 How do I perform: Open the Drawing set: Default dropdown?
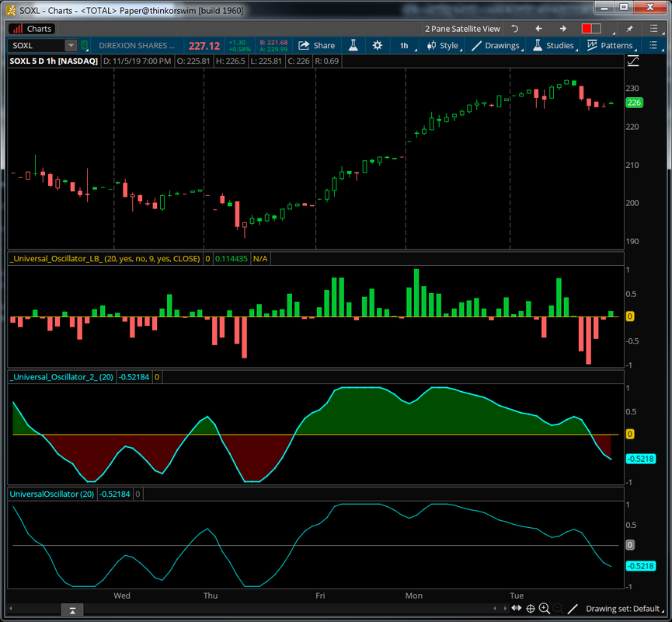click(624, 609)
